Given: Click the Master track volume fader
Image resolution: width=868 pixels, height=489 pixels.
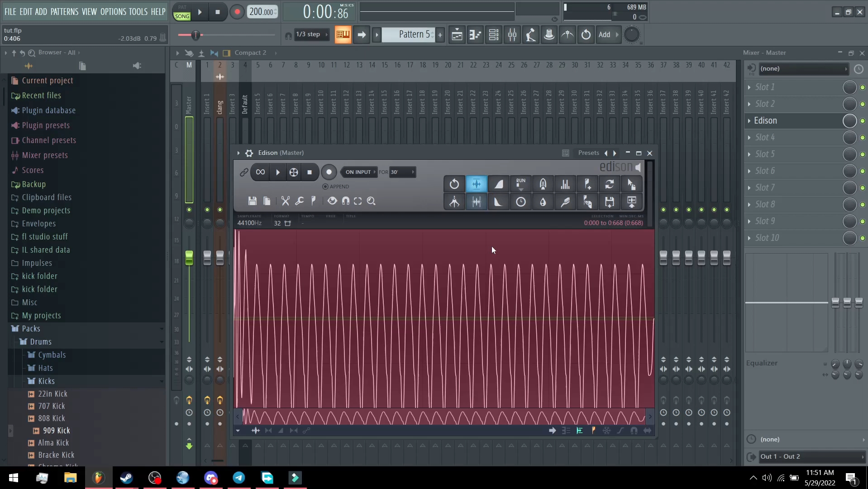Looking at the screenshot, I should pyautogui.click(x=189, y=258).
